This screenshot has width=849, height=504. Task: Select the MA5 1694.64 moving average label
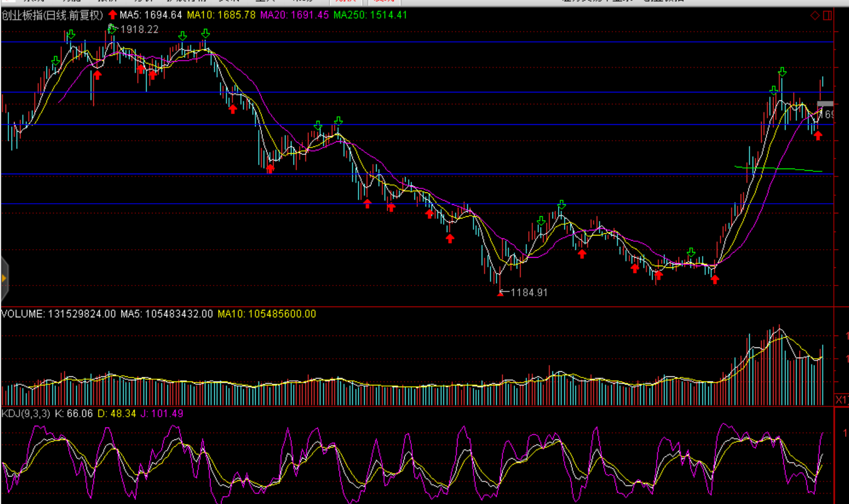150,15
